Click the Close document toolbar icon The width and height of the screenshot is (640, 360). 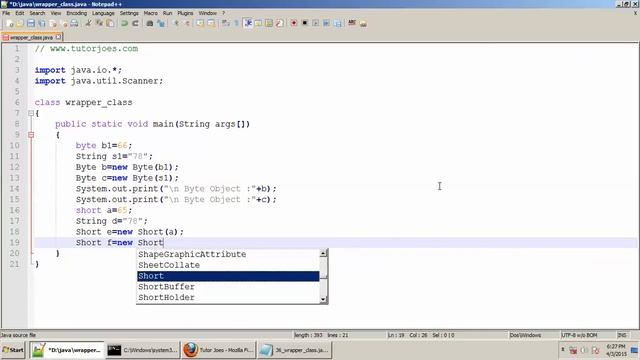click(53, 23)
